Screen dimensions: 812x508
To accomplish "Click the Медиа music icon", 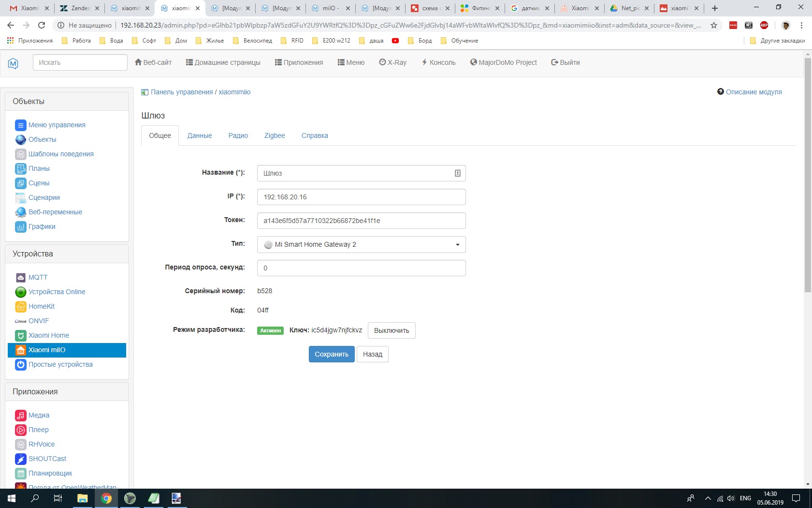I will click(x=20, y=416).
